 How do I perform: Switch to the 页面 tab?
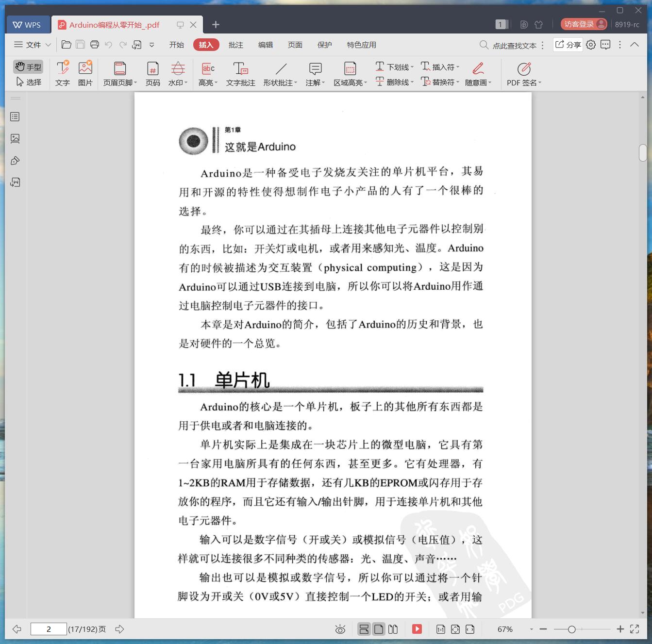[295, 45]
